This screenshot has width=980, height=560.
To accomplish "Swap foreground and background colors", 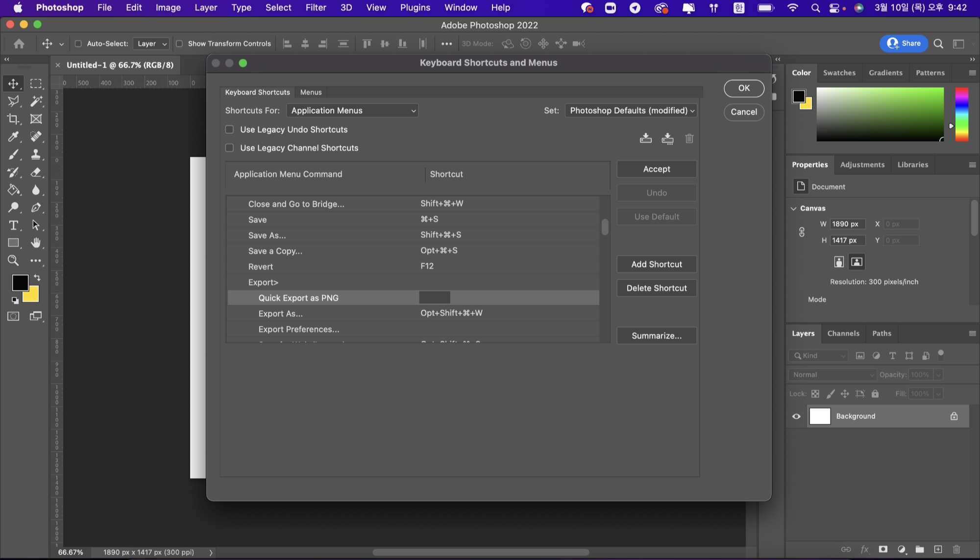I will (x=37, y=278).
